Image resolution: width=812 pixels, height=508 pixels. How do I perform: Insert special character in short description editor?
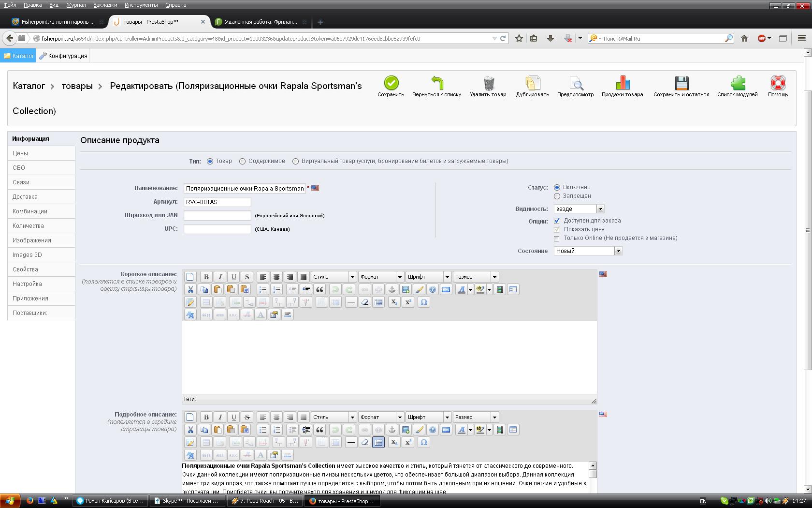[x=424, y=302]
